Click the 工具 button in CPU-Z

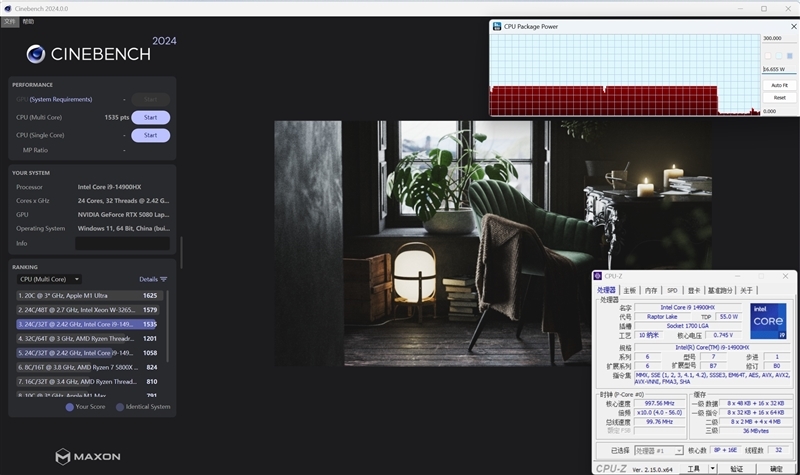pyautogui.click(x=693, y=469)
